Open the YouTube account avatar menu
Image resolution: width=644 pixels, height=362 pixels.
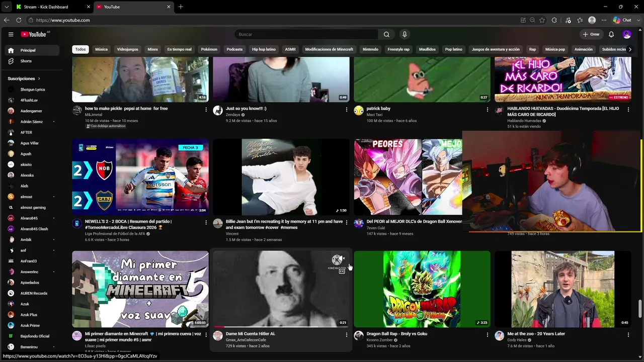[x=627, y=34]
